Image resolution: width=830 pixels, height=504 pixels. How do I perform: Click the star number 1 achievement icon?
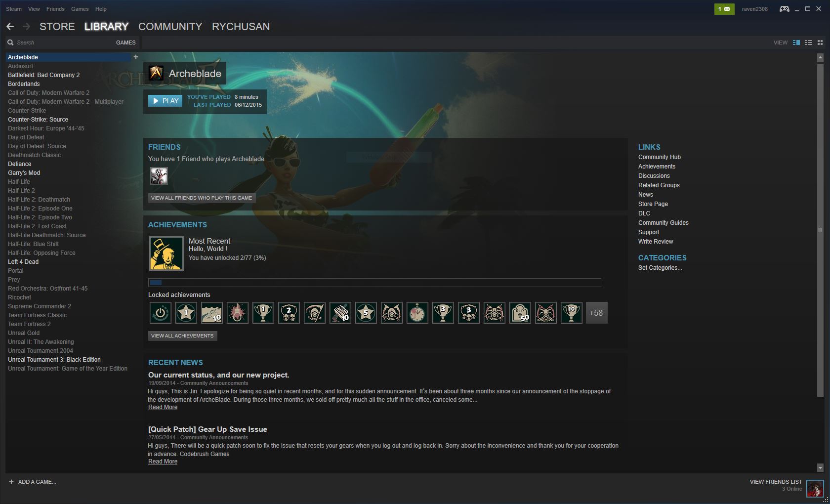coord(186,313)
